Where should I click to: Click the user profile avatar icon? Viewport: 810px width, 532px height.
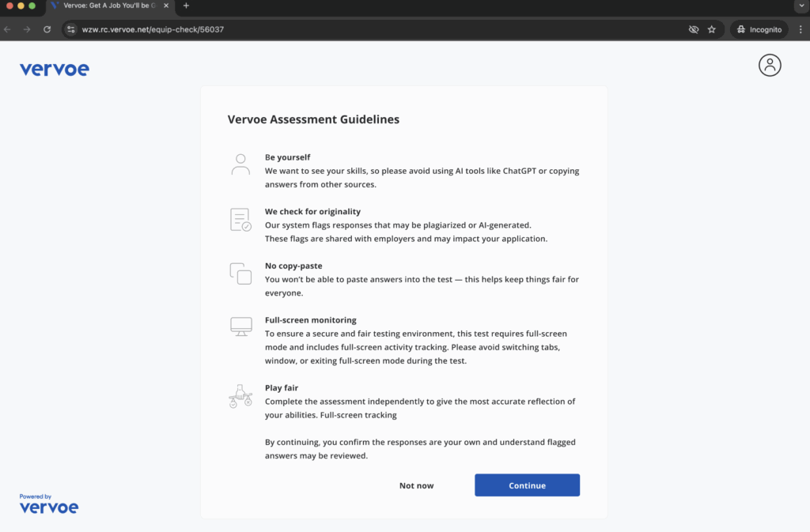coord(769,66)
